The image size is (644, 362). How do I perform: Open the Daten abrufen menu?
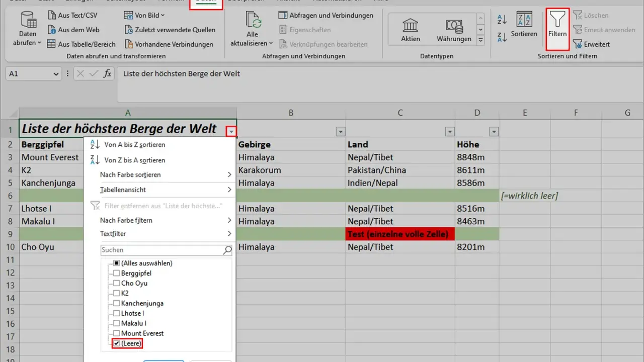click(28, 29)
